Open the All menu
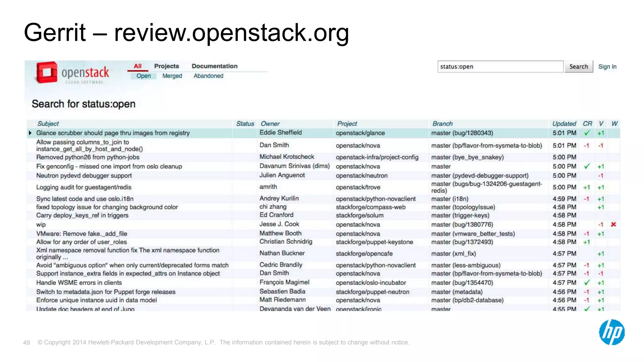Screen dimensions: 644x362 138,66
